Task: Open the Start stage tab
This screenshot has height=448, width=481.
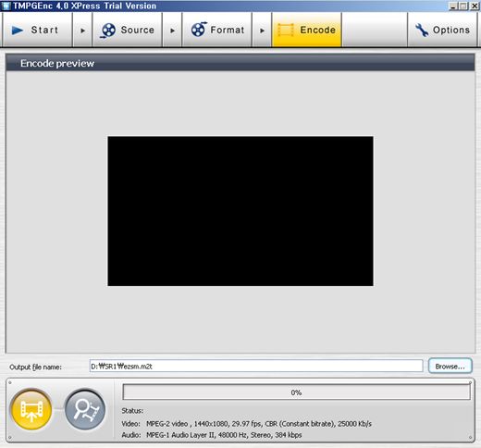Action: tap(37, 30)
